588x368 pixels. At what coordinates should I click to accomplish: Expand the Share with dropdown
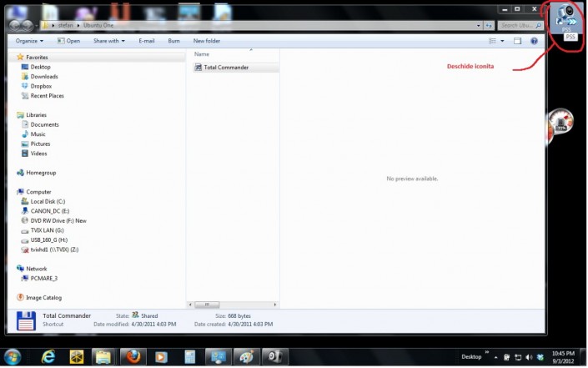pos(108,40)
